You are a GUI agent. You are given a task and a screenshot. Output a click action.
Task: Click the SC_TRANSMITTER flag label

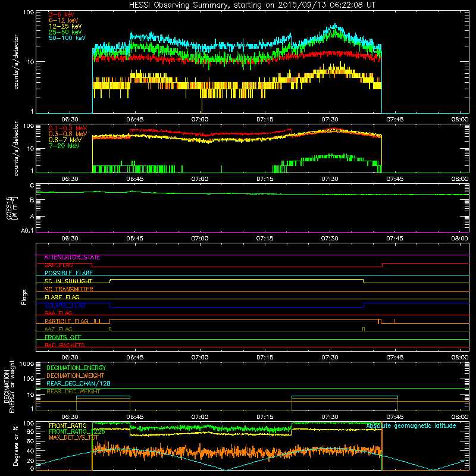(x=68, y=289)
